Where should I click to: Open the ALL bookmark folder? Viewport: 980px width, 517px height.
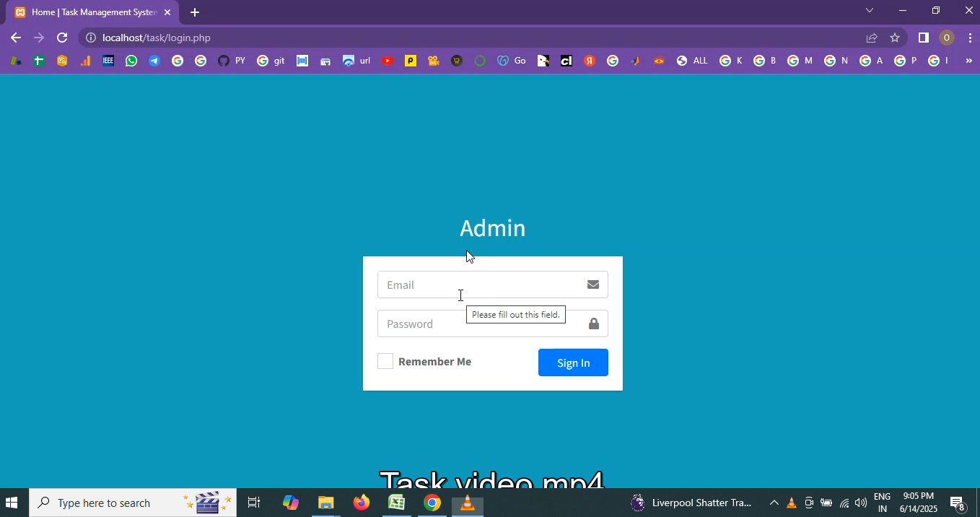(x=692, y=61)
